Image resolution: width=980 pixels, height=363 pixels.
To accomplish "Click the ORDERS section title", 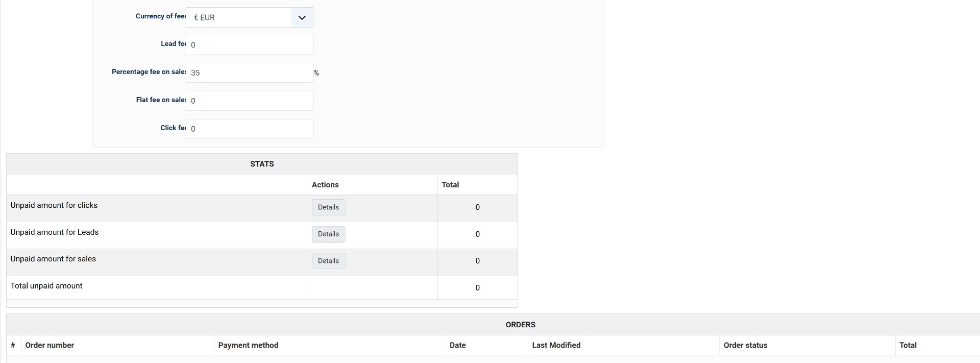I will [520, 325].
